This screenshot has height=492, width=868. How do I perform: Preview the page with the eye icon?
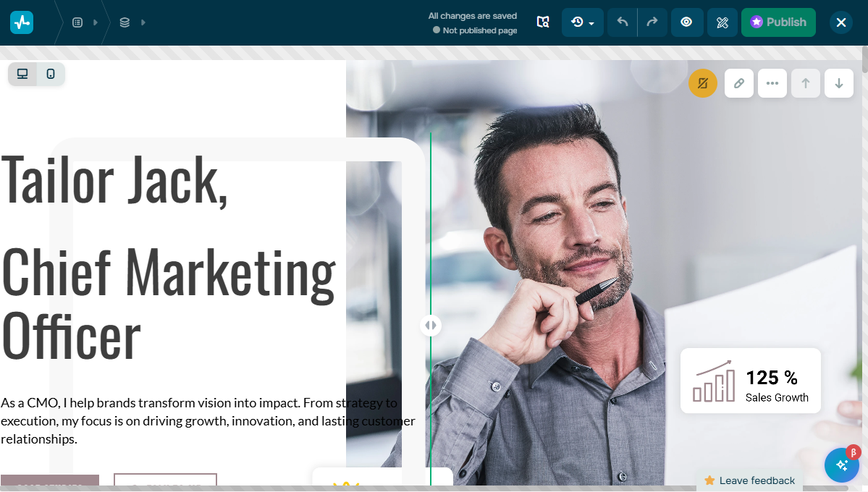tap(686, 22)
